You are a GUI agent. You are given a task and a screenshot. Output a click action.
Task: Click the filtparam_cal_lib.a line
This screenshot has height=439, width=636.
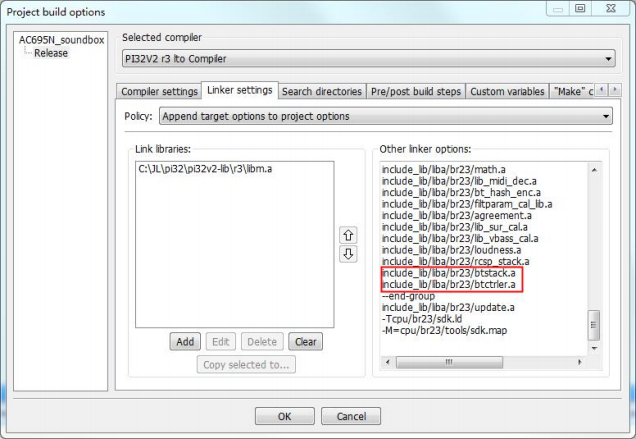pyautogui.click(x=467, y=204)
